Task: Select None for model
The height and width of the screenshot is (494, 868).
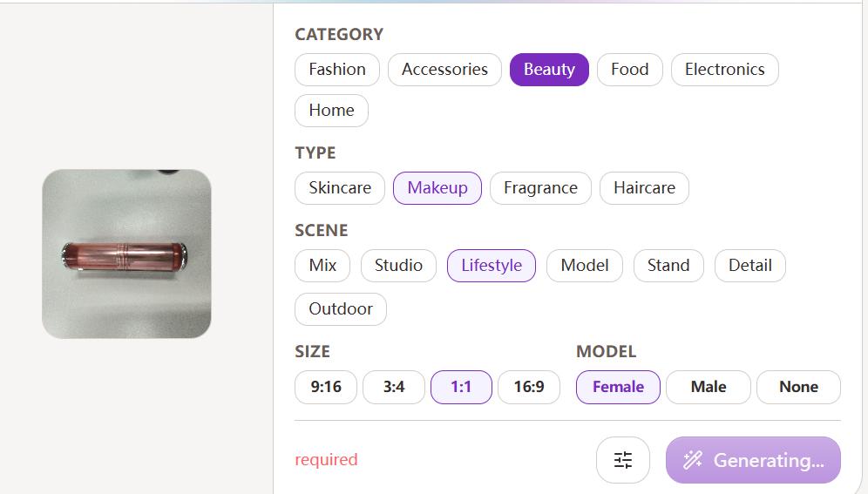Action: point(798,387)
